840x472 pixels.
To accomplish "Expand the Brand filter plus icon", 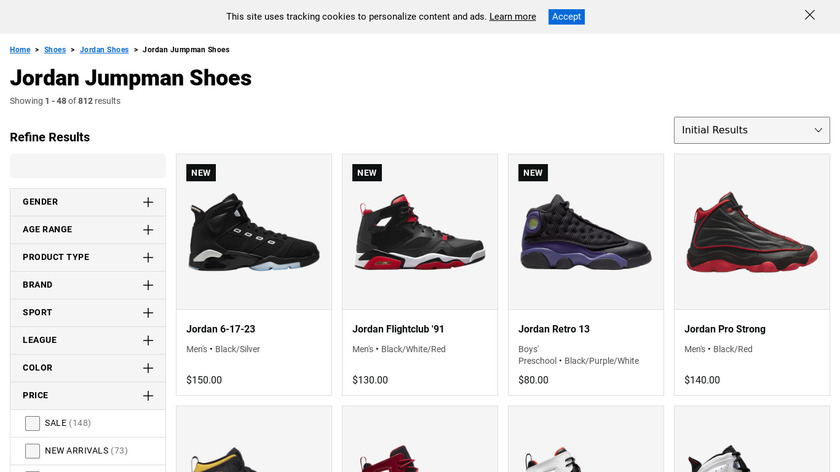I will tap(148, 285).
